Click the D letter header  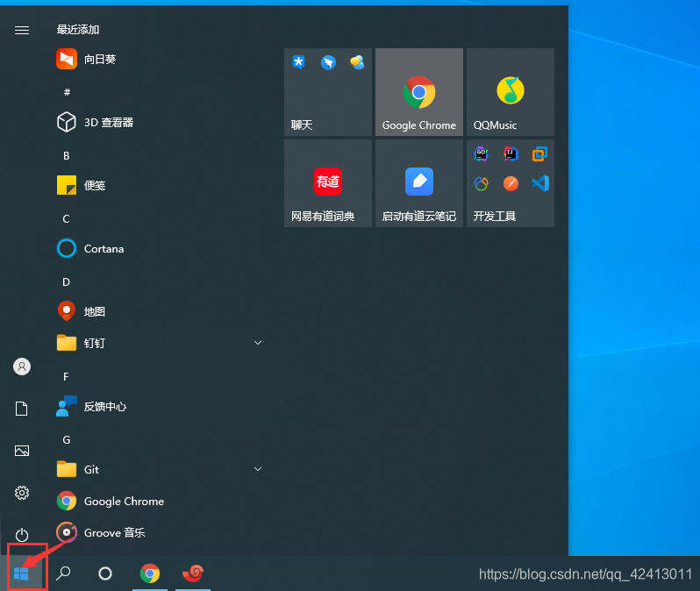point(66,282)
